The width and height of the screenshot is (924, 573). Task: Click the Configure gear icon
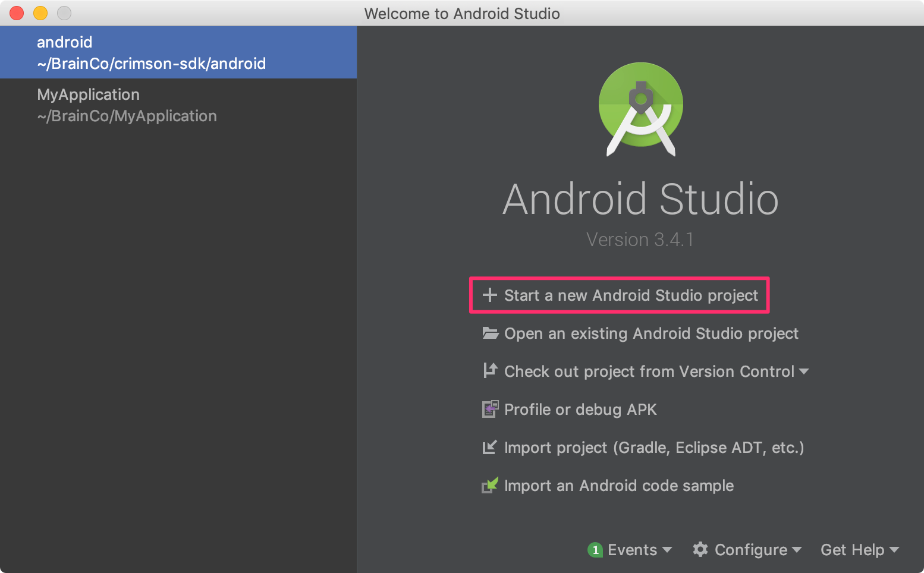click(x=700, y=550)
